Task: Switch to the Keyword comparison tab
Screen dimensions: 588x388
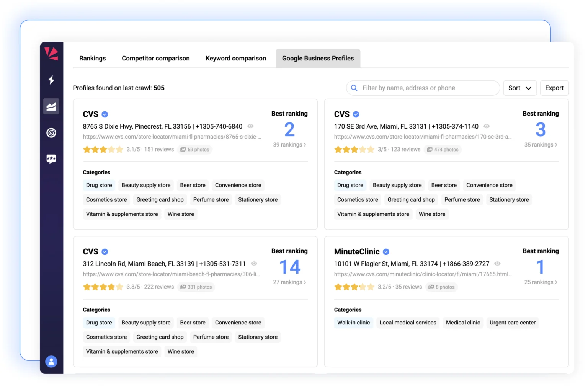Action: [x=236, y=58]
